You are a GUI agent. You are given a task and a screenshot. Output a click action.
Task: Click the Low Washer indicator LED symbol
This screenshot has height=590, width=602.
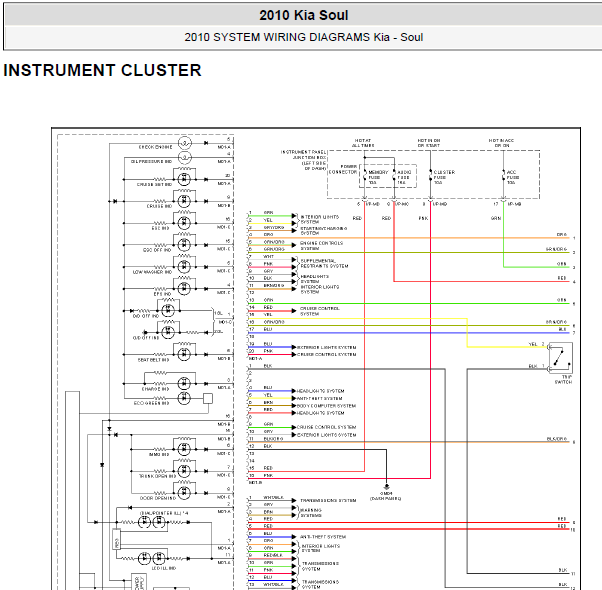point(184,266)
